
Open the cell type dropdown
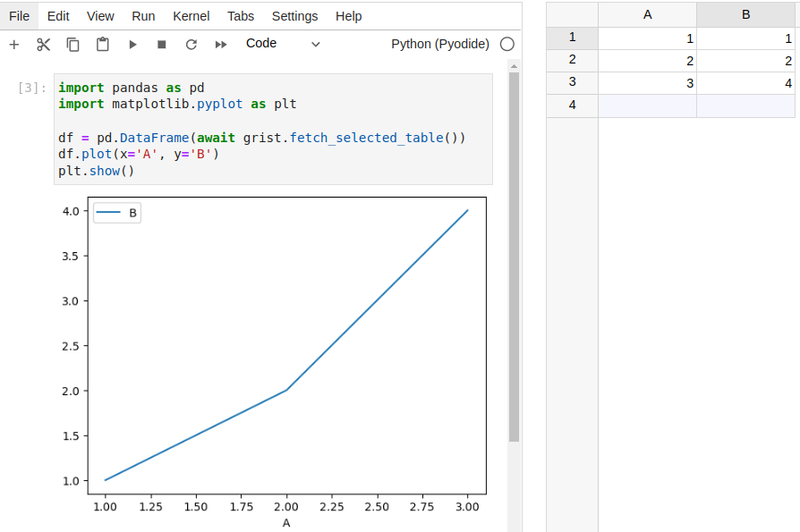tap(282, 43)
